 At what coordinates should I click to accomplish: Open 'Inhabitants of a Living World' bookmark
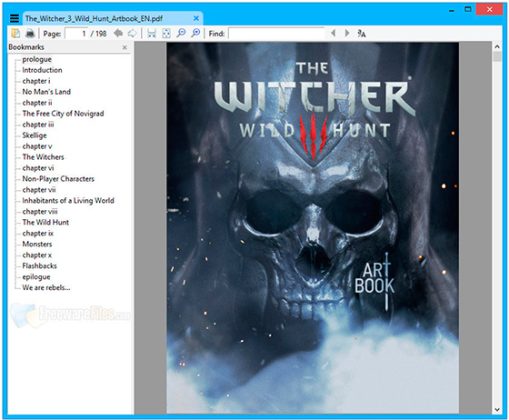click(68, 201)
